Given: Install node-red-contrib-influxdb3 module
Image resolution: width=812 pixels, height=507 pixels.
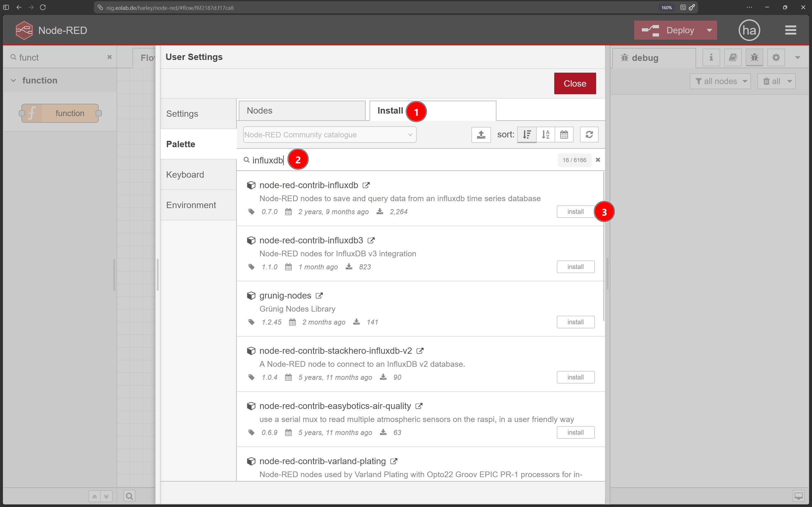Looking at the screenshot, I should (x=576, y=267).
